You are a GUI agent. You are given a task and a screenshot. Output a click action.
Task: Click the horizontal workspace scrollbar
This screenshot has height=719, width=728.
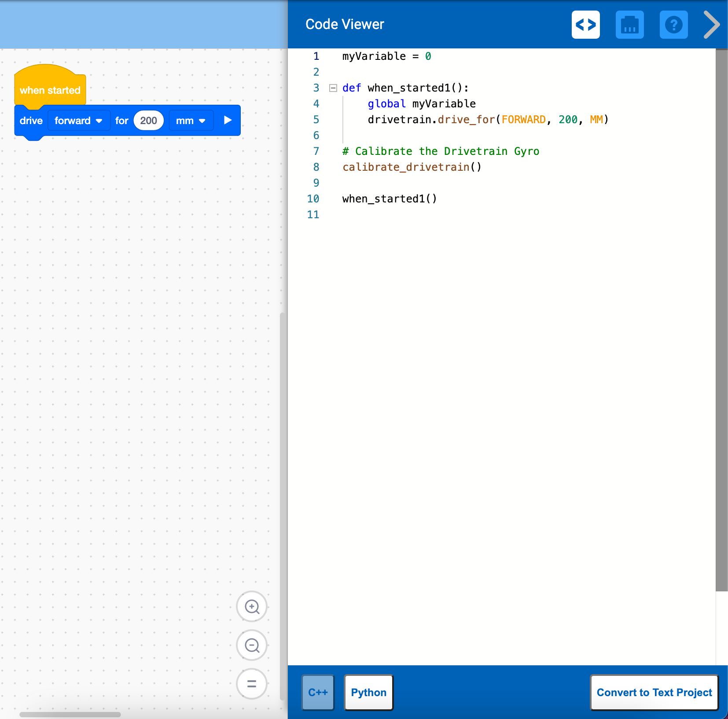click(70, 714)
